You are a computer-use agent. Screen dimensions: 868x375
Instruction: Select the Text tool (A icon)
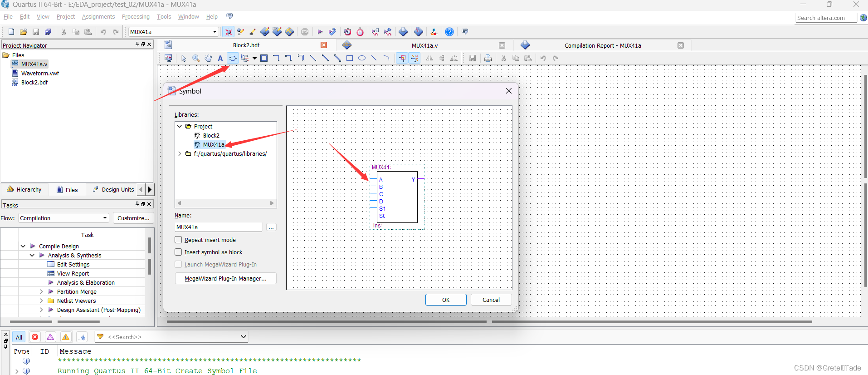coord(220,58)
